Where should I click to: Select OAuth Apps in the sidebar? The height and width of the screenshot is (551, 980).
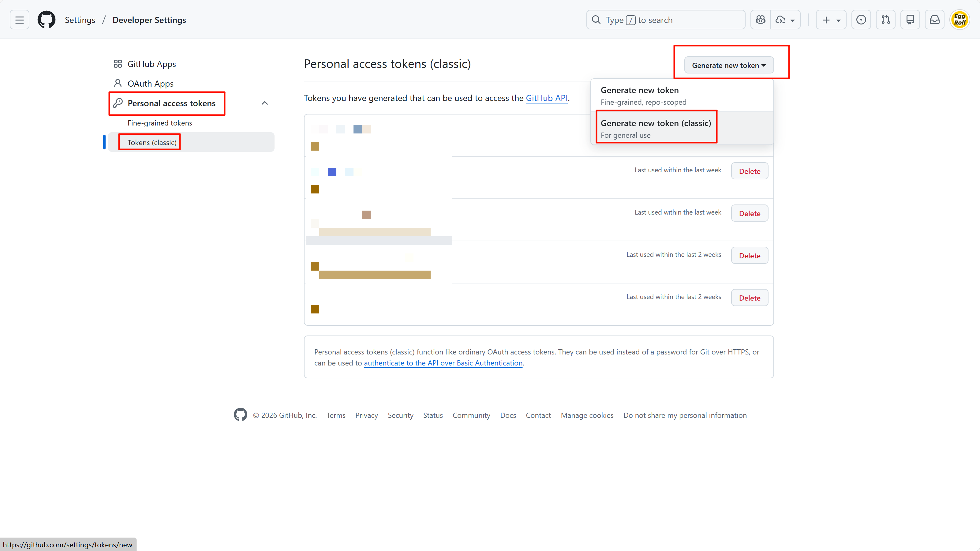coord(150,83)
